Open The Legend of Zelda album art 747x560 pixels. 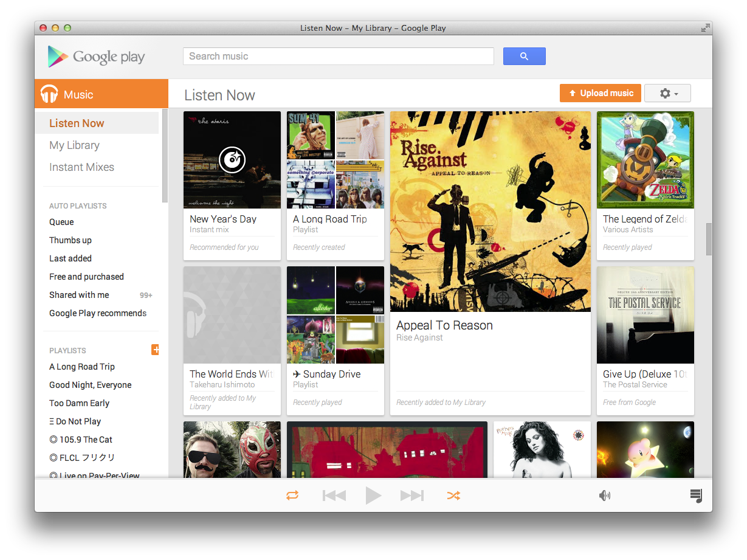645,160
